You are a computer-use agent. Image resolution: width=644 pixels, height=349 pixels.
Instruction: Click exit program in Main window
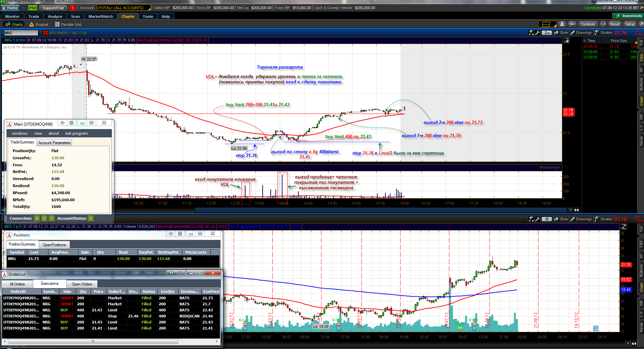pyautogui.click(x=76, y=133)
